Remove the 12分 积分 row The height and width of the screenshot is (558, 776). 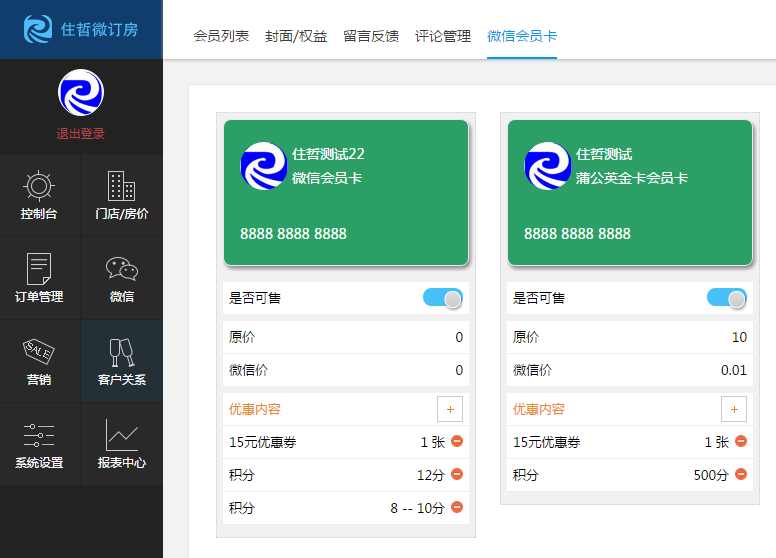click(x=457, y=474)
